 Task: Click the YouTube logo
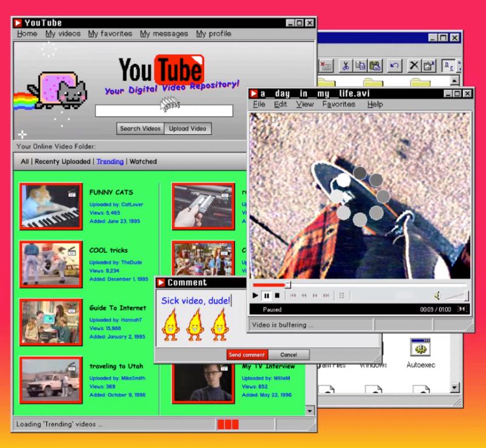162,70
